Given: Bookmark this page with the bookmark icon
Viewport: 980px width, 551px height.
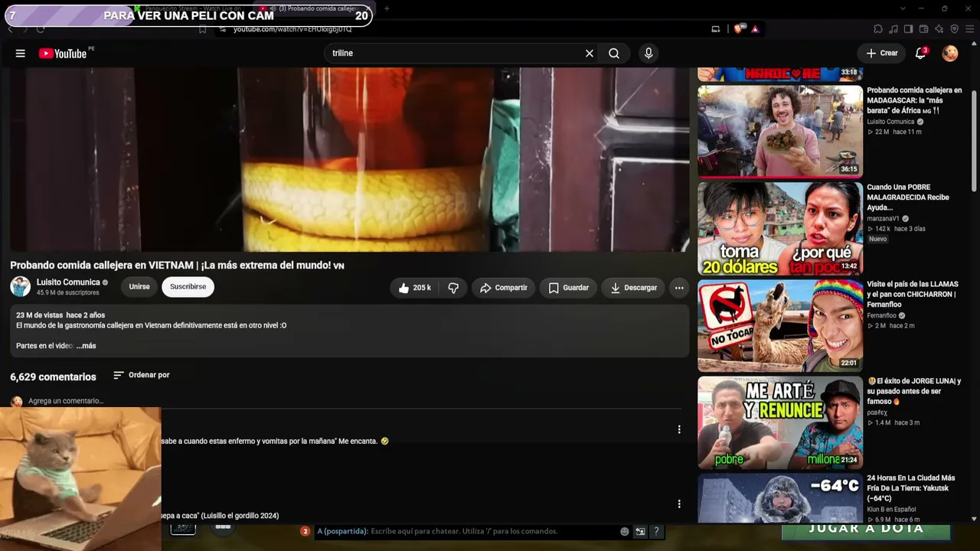Looking at the screenshot, I should point(203,29).
